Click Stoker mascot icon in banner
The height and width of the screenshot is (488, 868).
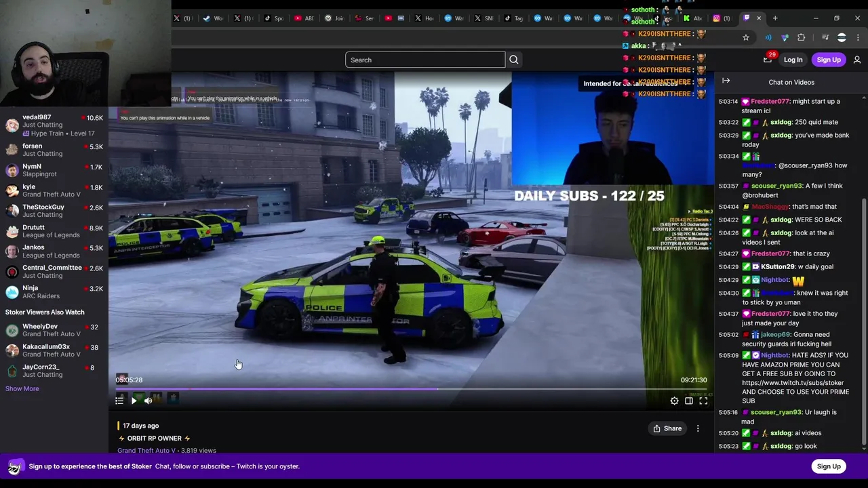coord(14,466)
